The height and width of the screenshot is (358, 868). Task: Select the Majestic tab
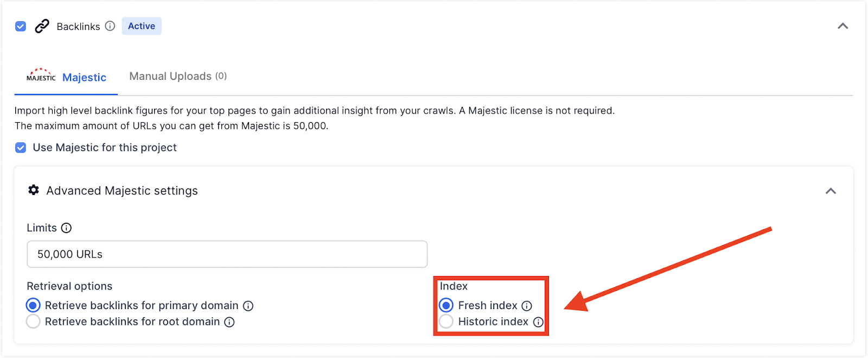84,78
